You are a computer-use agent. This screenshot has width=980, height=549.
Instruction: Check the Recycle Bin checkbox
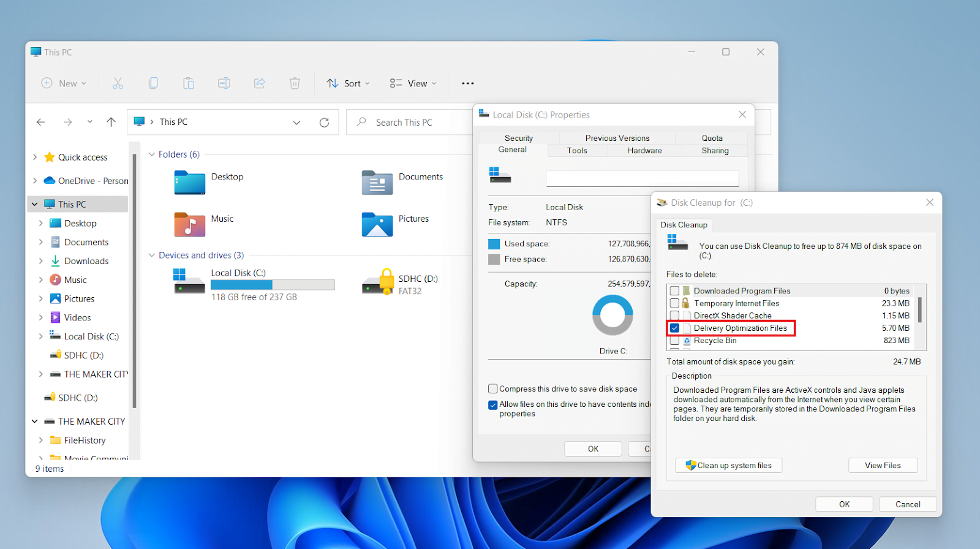tap(674, 341)
